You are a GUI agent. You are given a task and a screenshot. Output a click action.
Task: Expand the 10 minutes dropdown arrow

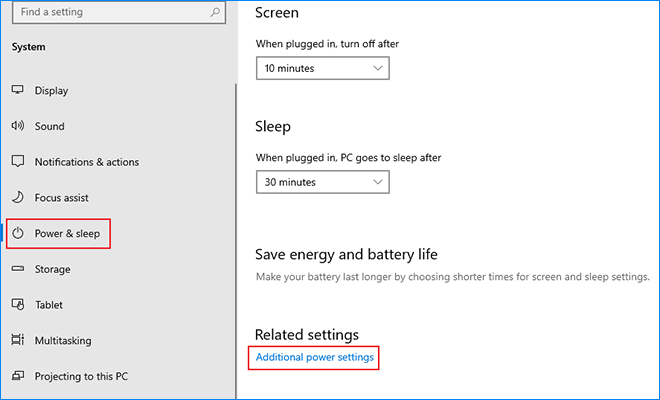point(377,68)
